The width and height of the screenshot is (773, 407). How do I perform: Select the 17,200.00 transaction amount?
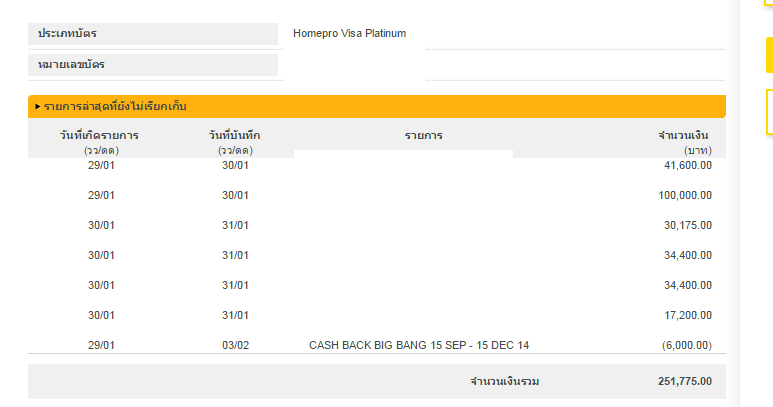pyautogui.click(x=686, y=315)
